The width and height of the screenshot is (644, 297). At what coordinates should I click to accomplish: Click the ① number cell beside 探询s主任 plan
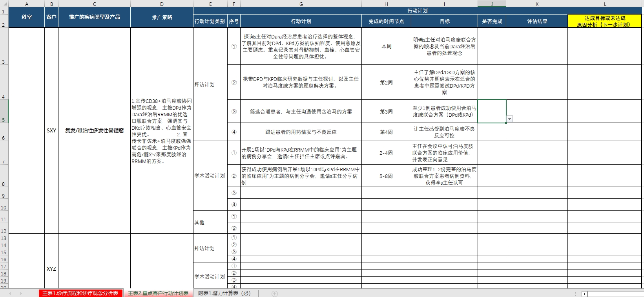tap(234, 46)
